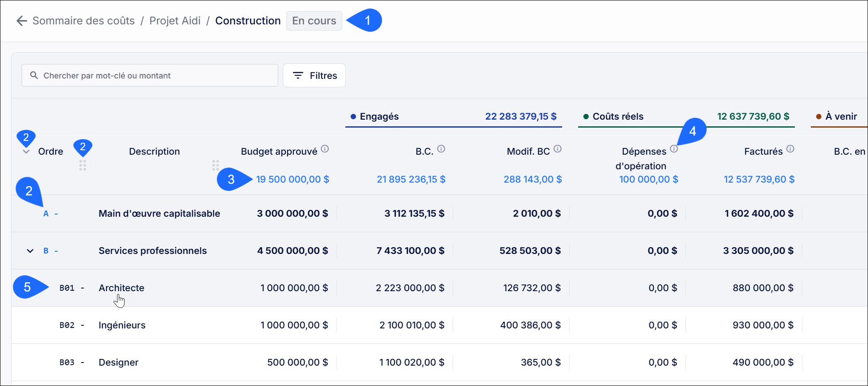Click info icon next to Facturés
The height and width of the screenshot is (386, 868).
click(790, 149)
